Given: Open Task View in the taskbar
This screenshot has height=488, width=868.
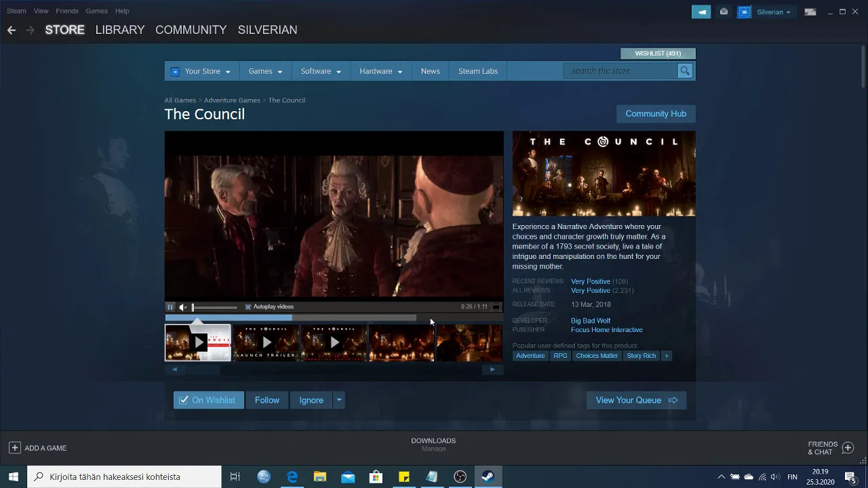Looking at the screenshot, I should click(235, 476).
